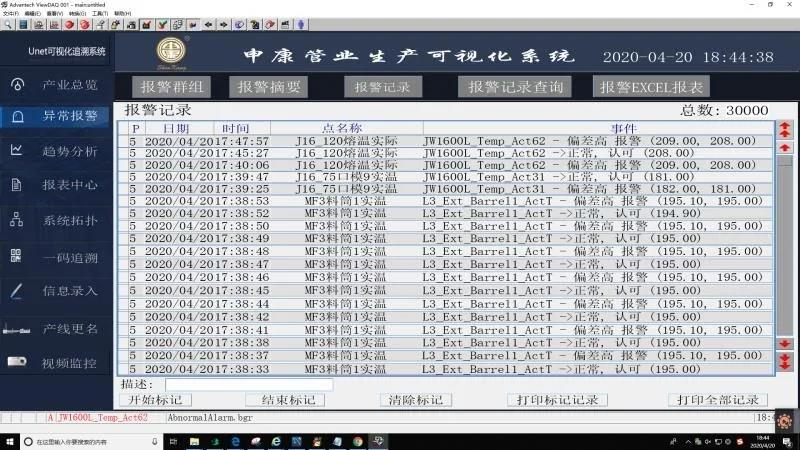The image size is (800, 450).
Task: Click the 开始标记 button
Action: click(x=155, y=400)
